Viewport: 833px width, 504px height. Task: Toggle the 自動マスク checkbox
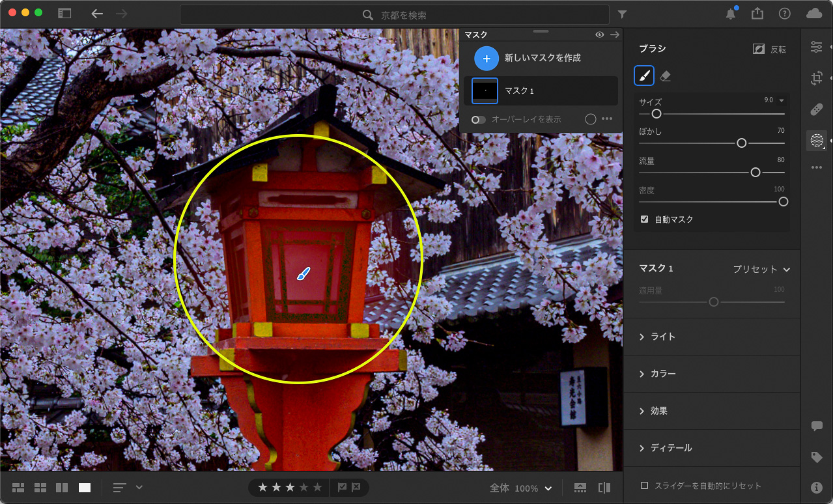644,219
